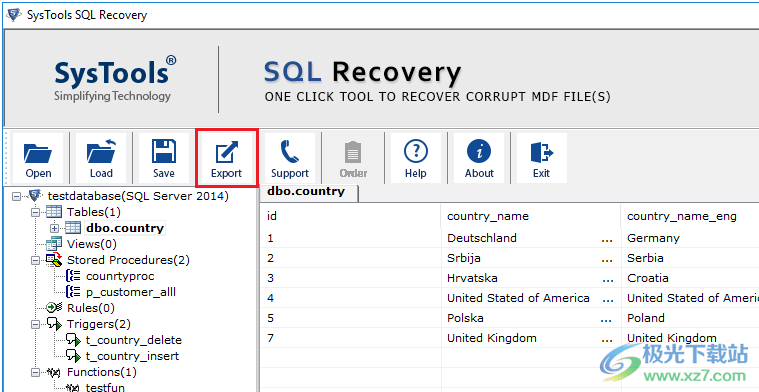Click the country_name column header

point(531,216)
